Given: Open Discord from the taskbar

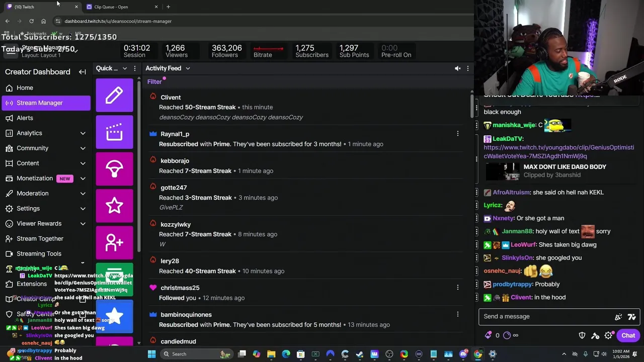Looking at the screenshot, I should (463, 354).
